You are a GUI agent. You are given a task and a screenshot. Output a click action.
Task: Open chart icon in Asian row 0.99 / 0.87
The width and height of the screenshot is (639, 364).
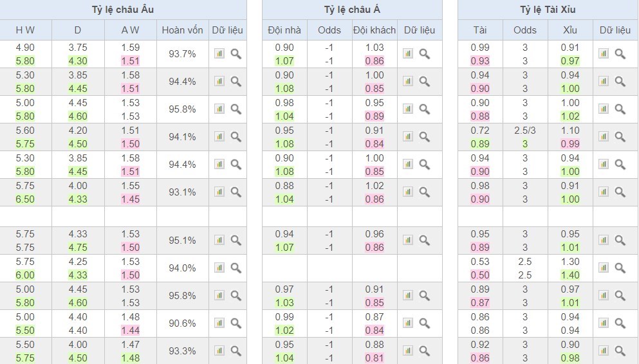[x=408, y=323]
